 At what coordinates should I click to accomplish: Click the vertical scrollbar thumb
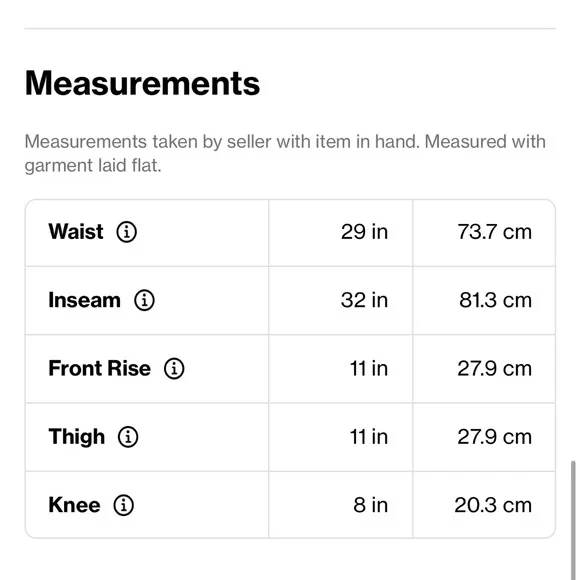573,520
